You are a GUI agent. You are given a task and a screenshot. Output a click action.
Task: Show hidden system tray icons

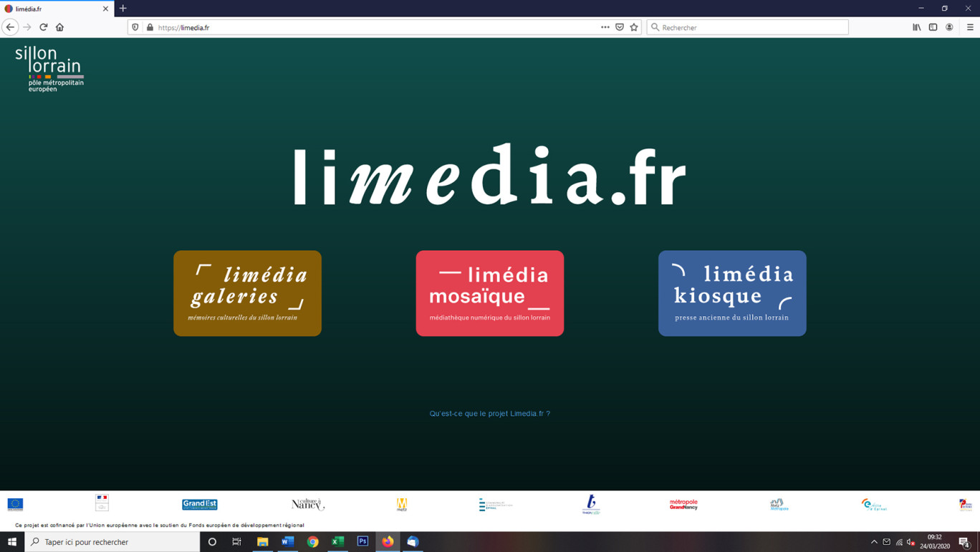coord(874,542)
